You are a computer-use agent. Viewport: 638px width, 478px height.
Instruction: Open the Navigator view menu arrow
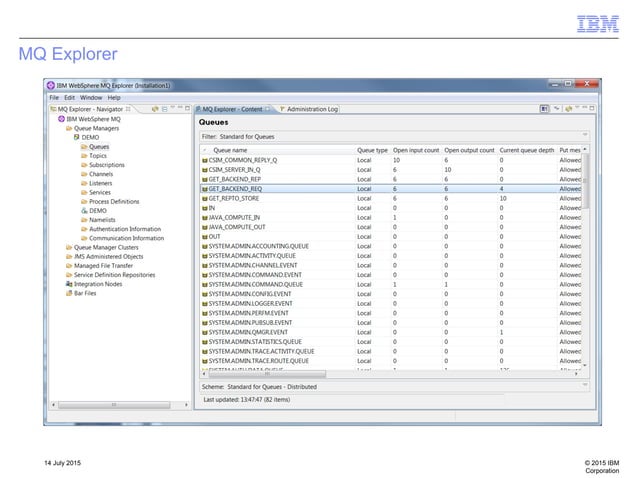173,108
